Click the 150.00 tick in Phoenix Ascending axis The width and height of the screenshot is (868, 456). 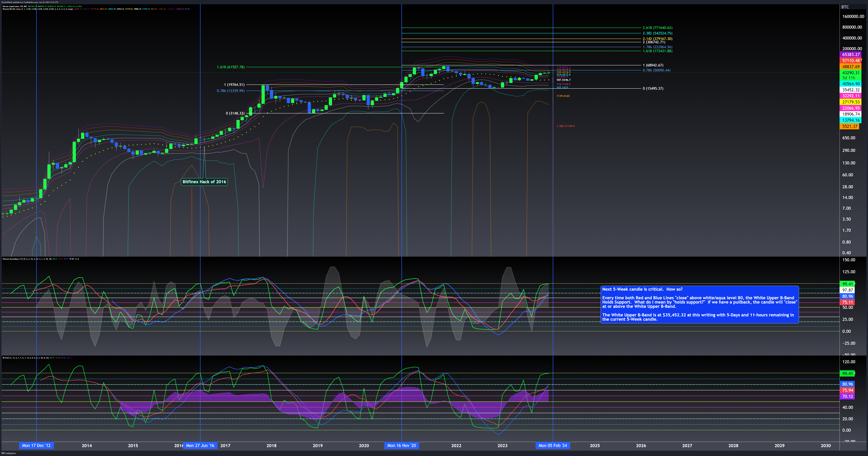pos(849,260)
